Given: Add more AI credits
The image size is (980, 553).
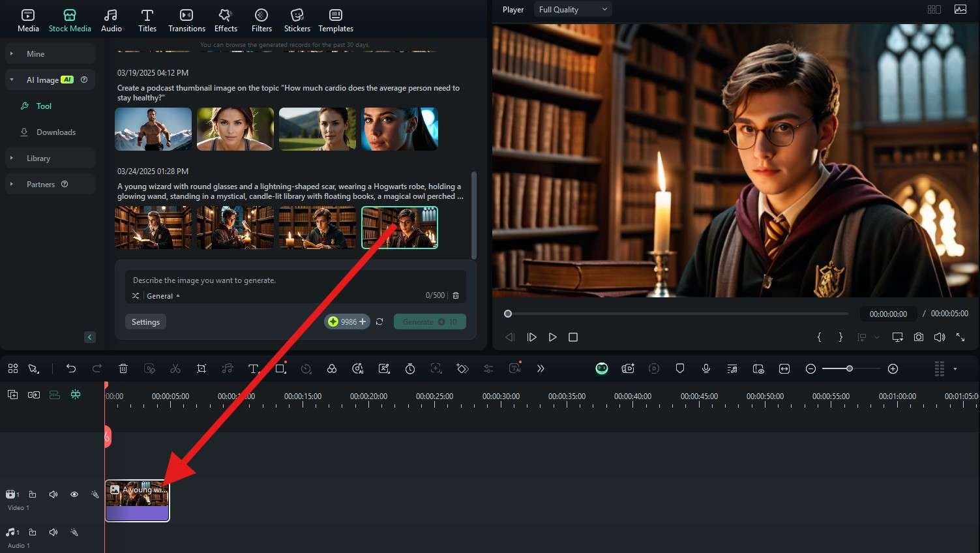Looking at the screenshot, I should (x=363, y=321).
